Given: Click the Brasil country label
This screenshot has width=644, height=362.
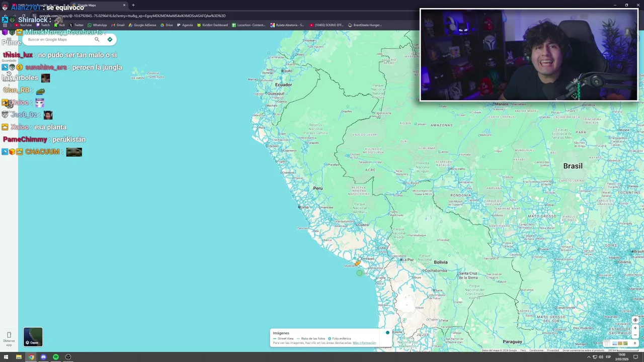Looking at the screenshot, I should coord(573,166).
